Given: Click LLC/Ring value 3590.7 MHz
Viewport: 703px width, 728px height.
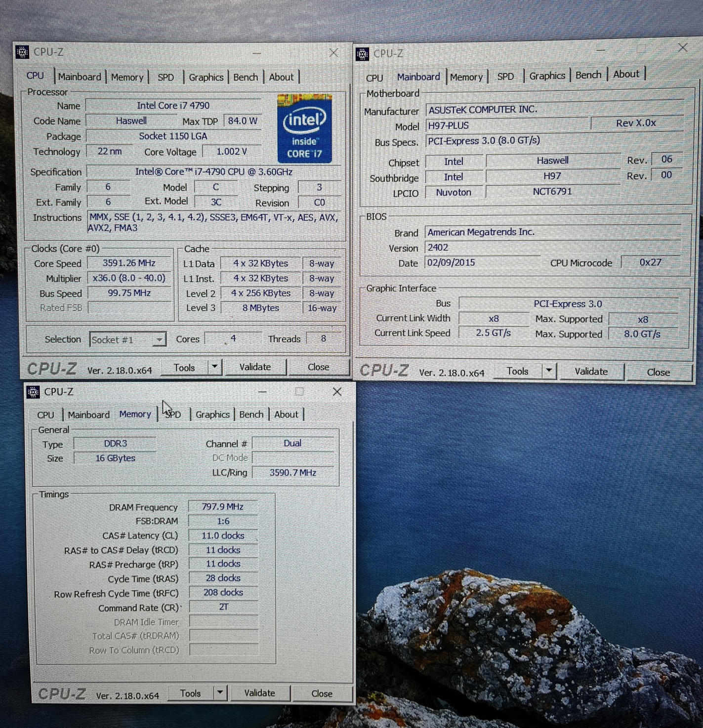Looking at the screenshot, I should (293, 473).
